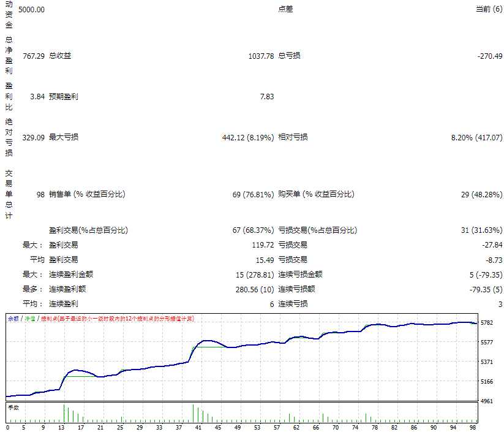This screenshot has width=504, height=432.
Task: Click the 购买单 value 29 (48.28%)
Action: pos(481,194)
